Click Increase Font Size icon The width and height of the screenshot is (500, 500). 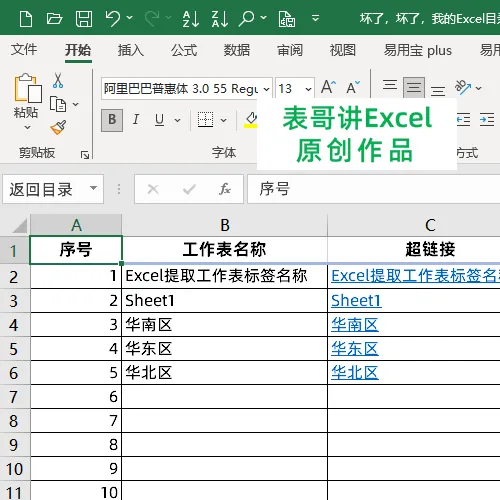pos(328,87)
